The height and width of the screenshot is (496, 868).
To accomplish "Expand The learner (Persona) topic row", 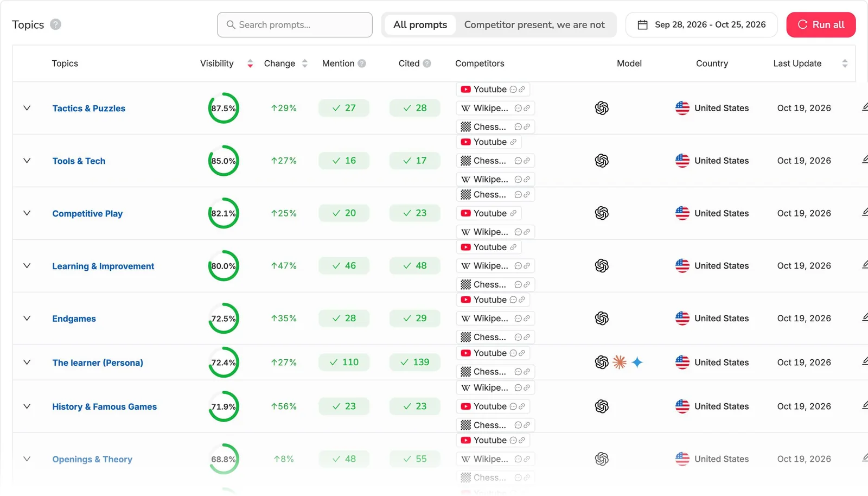I will pyautogui.click(x=27, y=362).
